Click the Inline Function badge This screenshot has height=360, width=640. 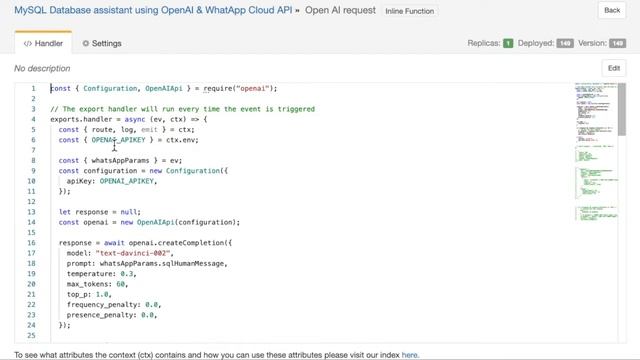click(x=409, y=11)
